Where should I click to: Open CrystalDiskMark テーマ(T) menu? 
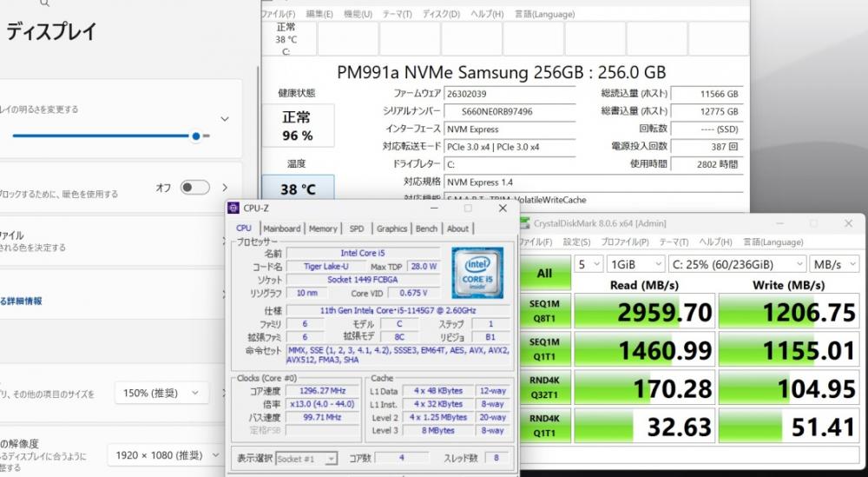[674, 242]
